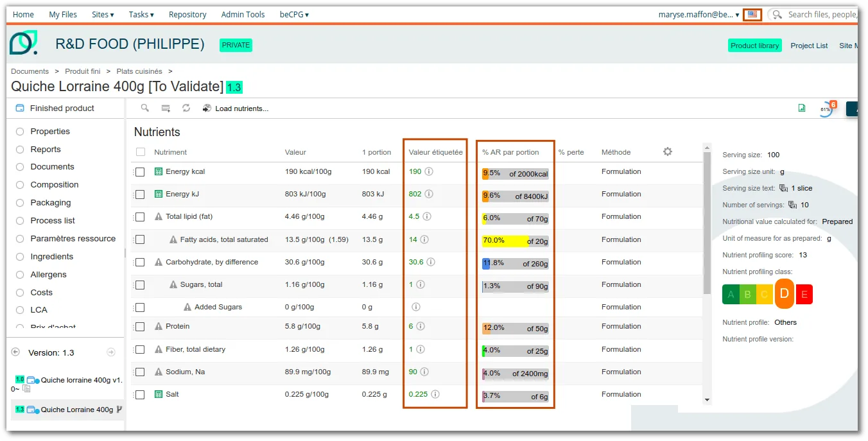Click the 61% completion indicator
The height and width of the screenshot is (441, 868).
(x=826, y=109)
